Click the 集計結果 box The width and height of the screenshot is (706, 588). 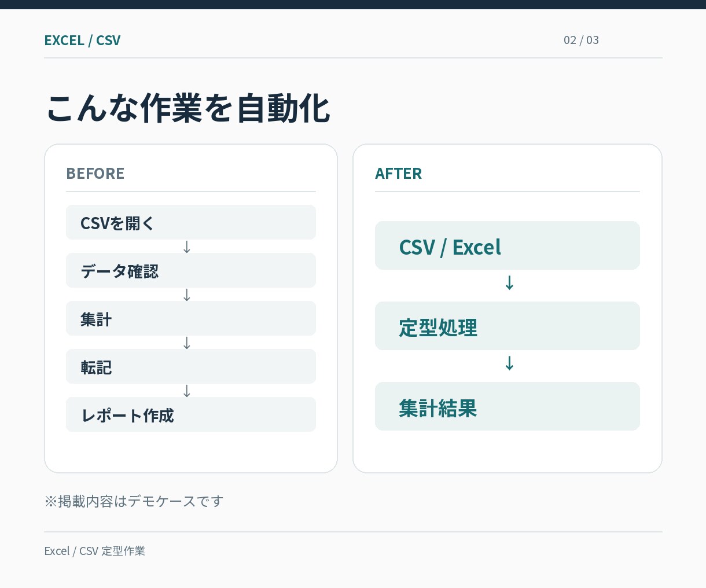point(508,406)
